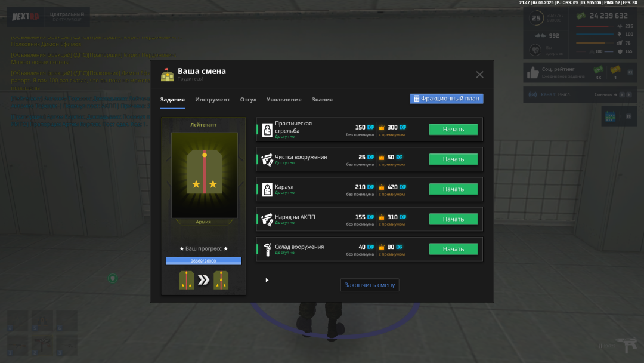Click the radio channel icon
644x363 pixels.
[x=532, y=94]
